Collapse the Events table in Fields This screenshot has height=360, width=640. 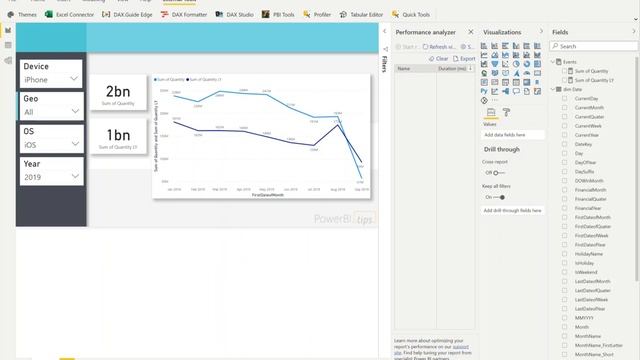tap(553, 62)
